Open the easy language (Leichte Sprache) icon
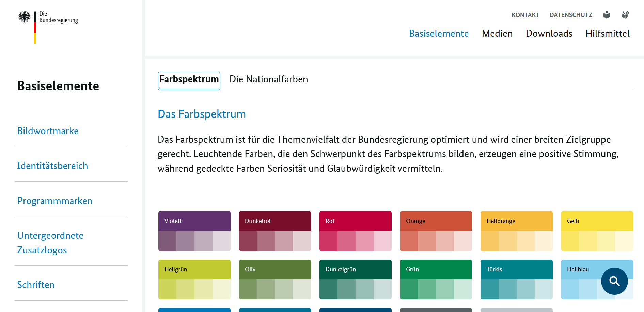 point(607,15)
